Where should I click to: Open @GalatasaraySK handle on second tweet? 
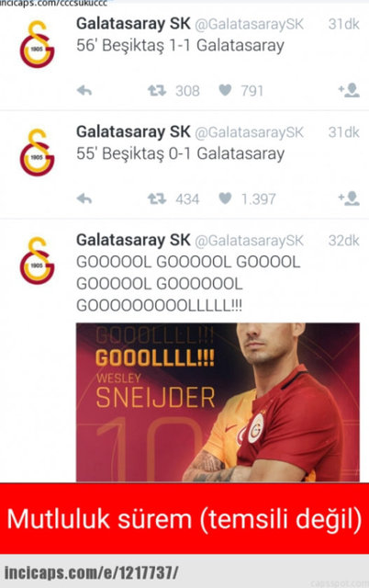pos(249,132)
